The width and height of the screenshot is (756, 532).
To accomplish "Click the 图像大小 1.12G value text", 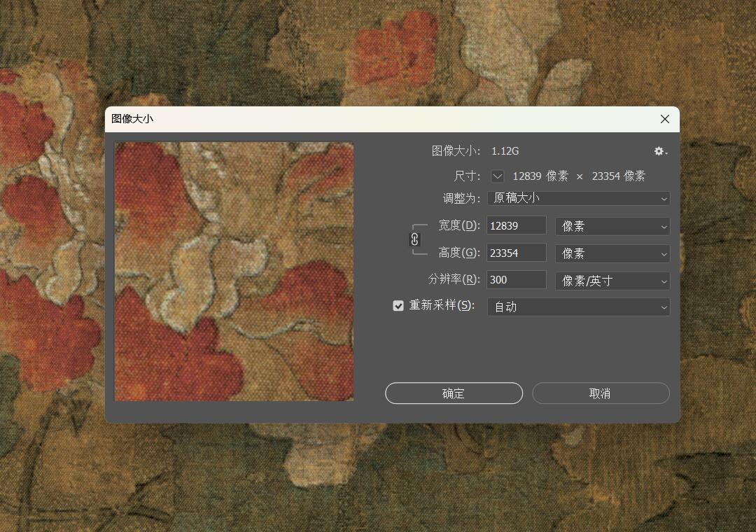I will coord(505,151).
